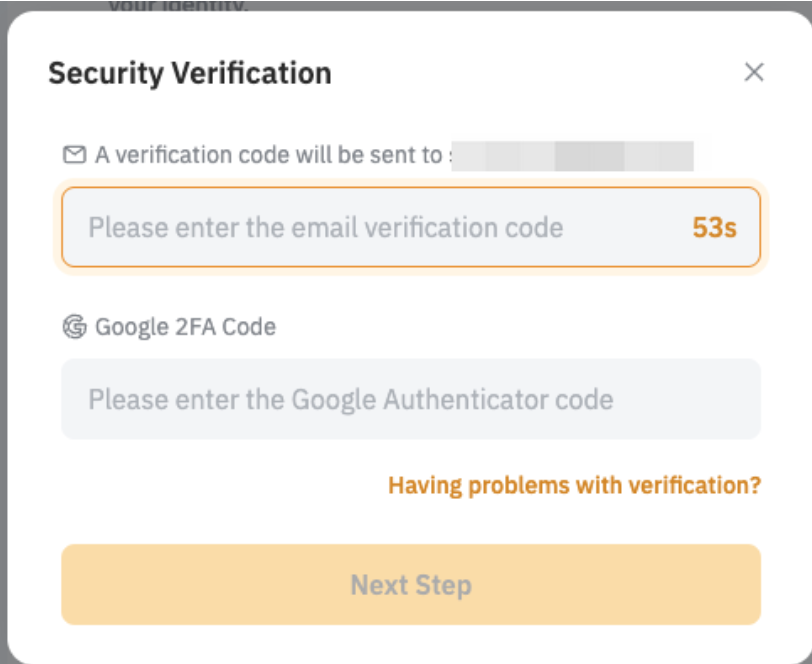Close the Security Verification dialog
This screenshot has width=812, height=664.
click(754, 72)
